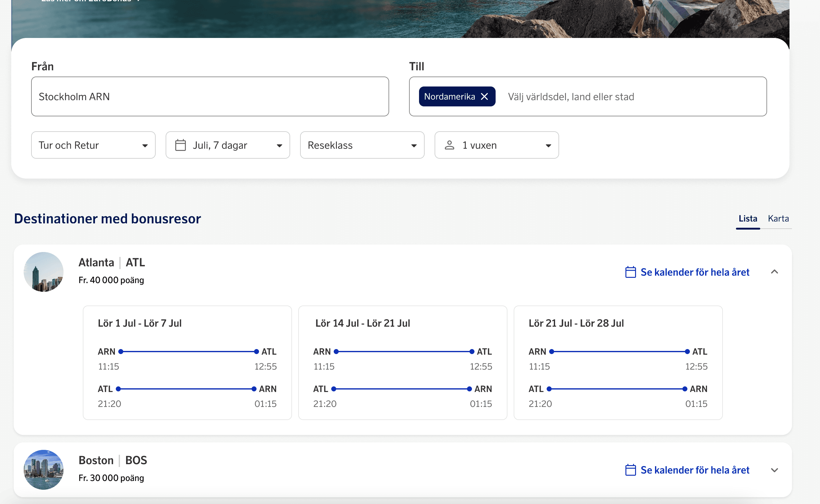Remove the Nordamerika filter chip
This screenshot has height=504, width=820.
pos(484,97)
